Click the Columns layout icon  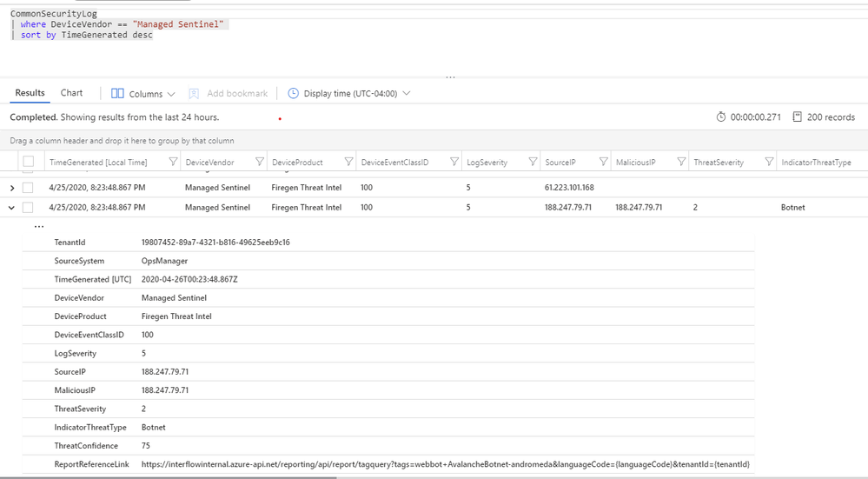point(117,94)
